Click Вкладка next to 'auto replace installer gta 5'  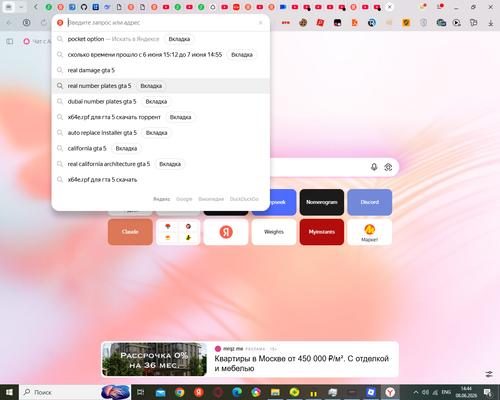[157, 133]
